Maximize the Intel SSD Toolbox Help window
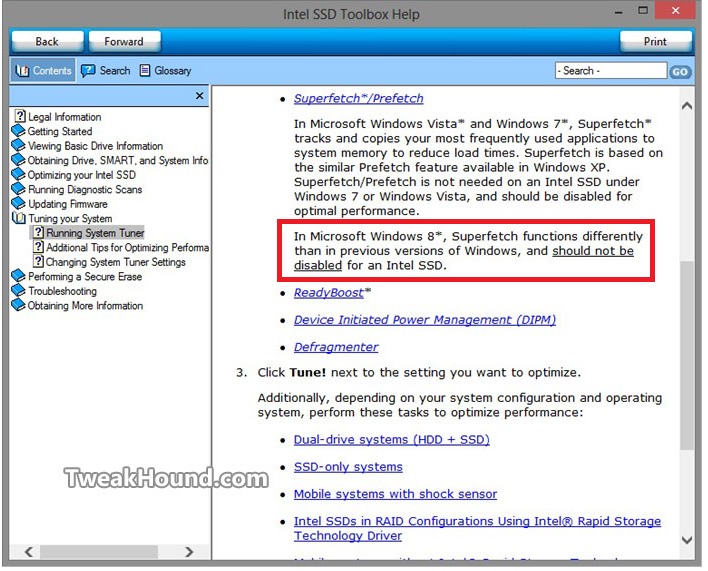708x571 pixels. (643, 11)
